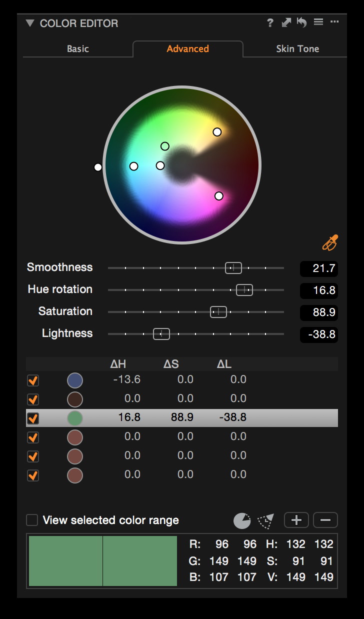Disable the selected green color range checkbox
This screenshot has height=619, width=364.
point(33,418)
